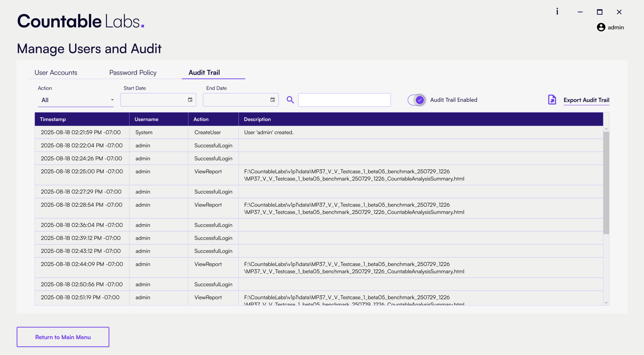
Task: Close the application window
Action: point(619,12)
